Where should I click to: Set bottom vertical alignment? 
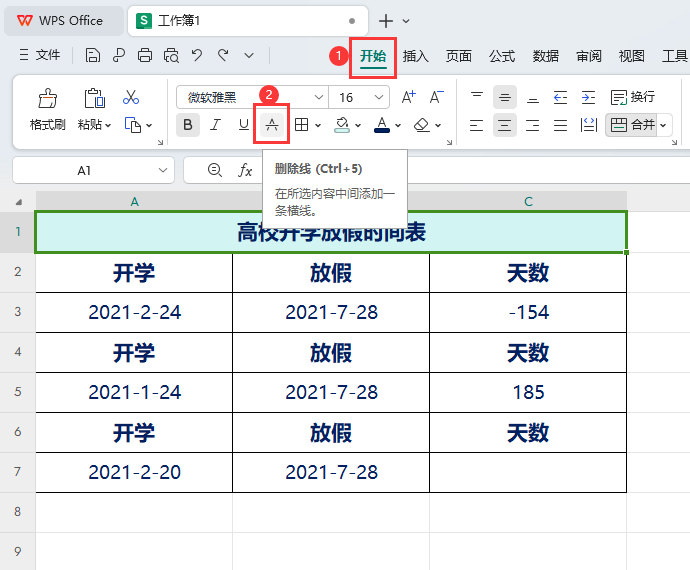[x=532, y=97]
